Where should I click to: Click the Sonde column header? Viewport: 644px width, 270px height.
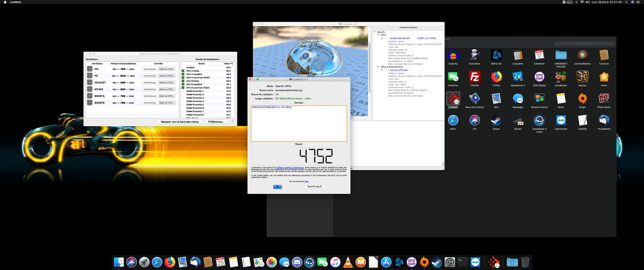201,64
